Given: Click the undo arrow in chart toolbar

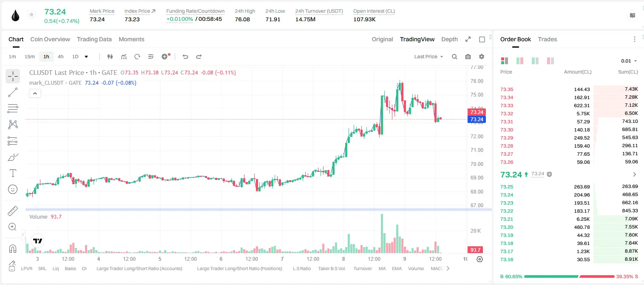Looking at the screenshot, I should 185,57.
